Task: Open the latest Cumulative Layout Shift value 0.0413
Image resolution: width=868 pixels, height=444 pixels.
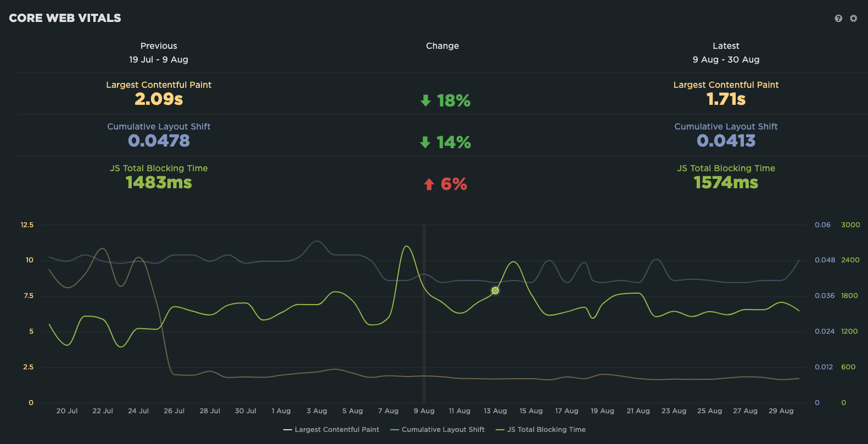Action: [x=726, y=141]
